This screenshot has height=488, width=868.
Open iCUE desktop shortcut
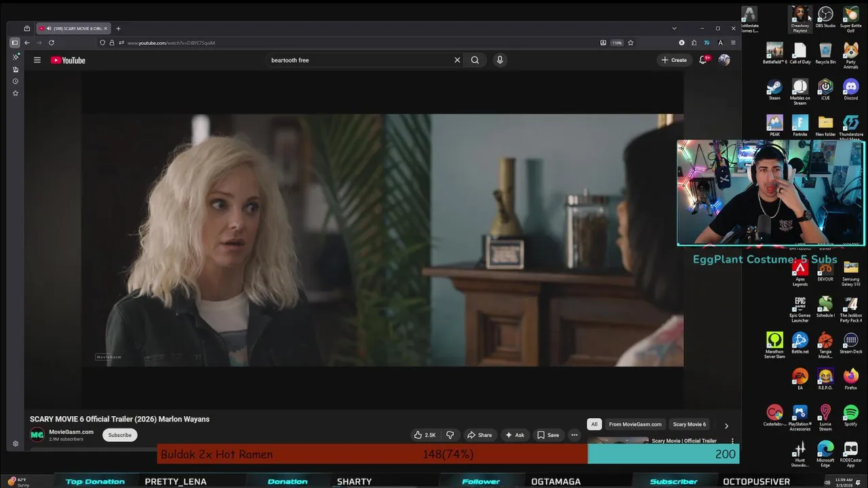(825, 89)
